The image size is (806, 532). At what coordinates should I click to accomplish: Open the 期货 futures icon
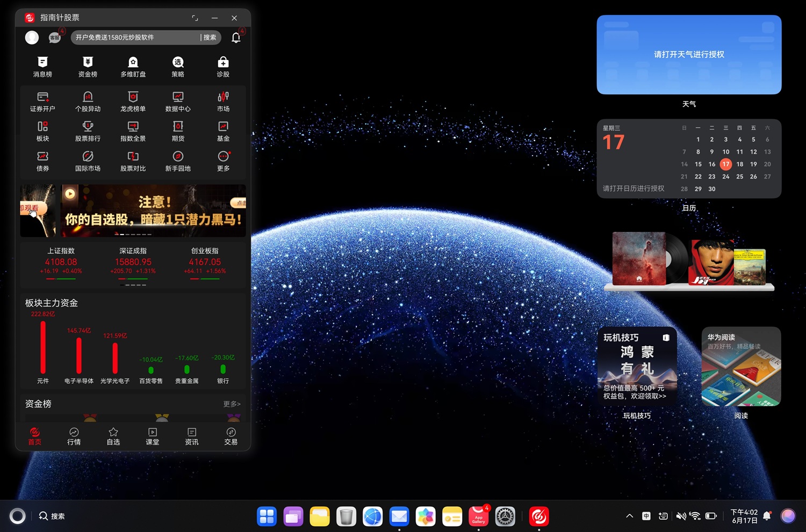click(178, 132)
